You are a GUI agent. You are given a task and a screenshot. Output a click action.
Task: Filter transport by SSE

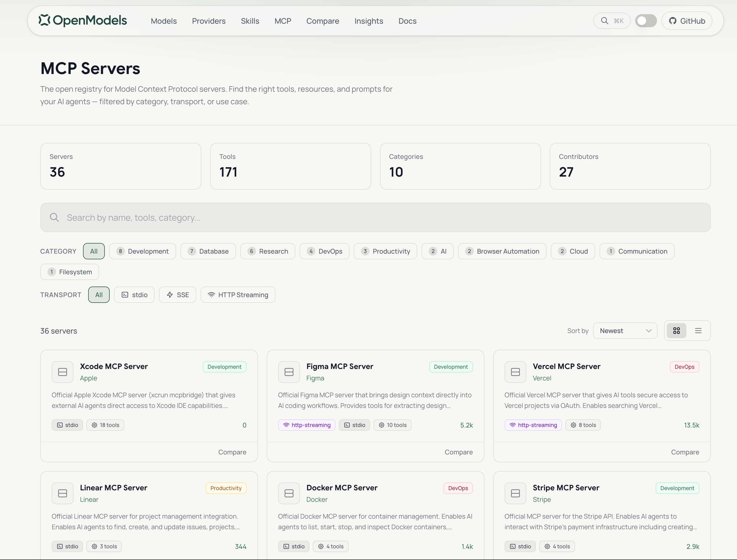tap(177, 295)
